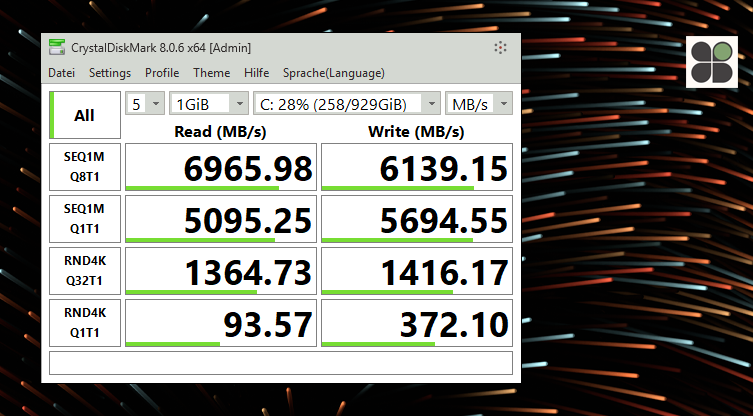
Task: Open the drive selector C: 28% dropdown
Action: point(347,103)
